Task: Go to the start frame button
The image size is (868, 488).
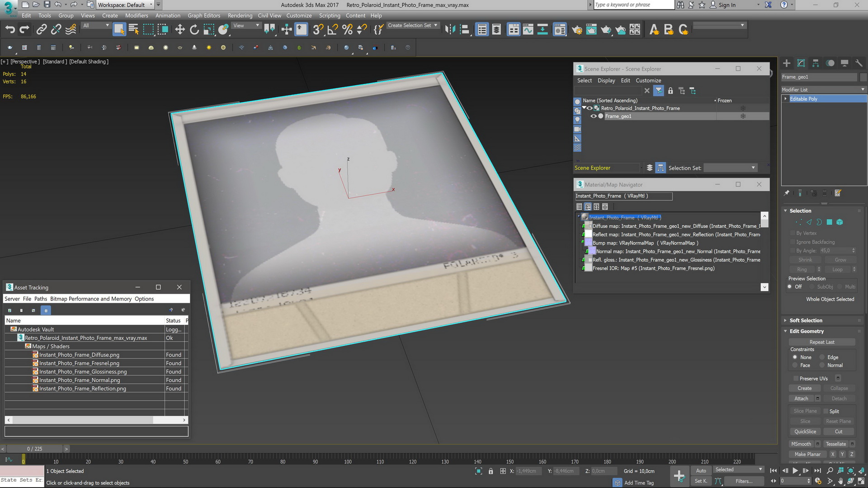Action: click(x=774, y=471)
